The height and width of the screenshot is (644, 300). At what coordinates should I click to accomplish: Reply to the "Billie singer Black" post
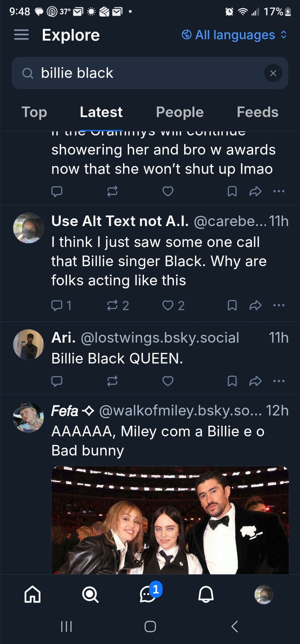coord(57,305)
